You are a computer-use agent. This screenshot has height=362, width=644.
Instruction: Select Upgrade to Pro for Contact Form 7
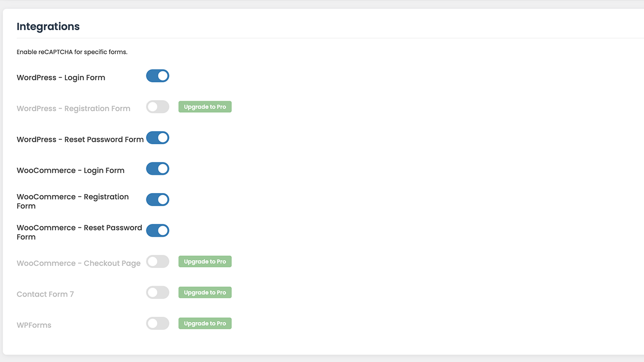click(205, 292)
